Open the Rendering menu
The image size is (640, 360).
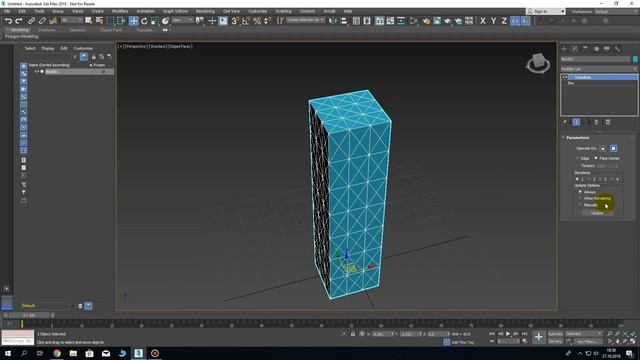(205, 11)
